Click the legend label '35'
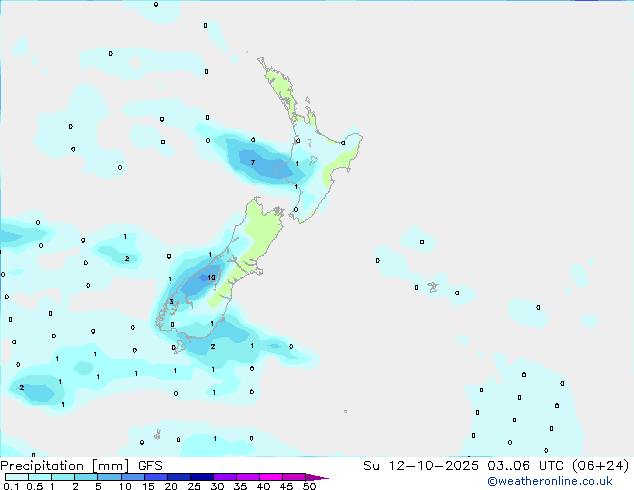 [x=240, y=486]
